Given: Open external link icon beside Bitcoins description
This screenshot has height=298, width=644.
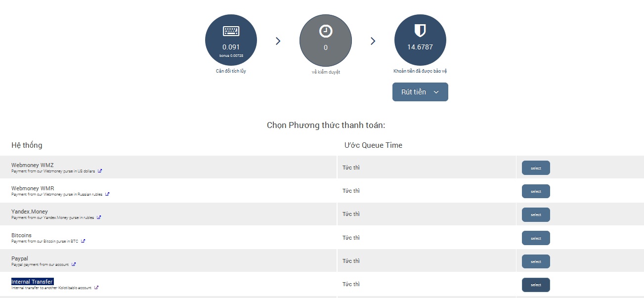Looking at the screenshot, I should [83, 241].
